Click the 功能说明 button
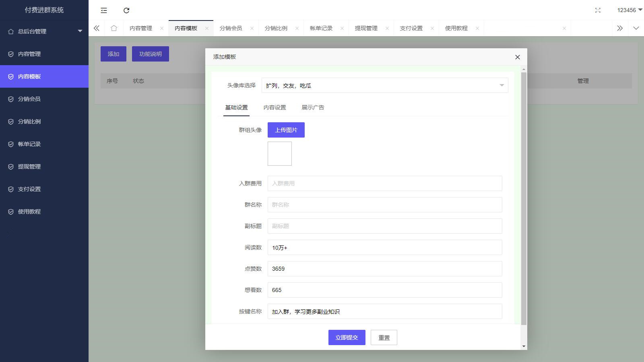 pos(151,54)
